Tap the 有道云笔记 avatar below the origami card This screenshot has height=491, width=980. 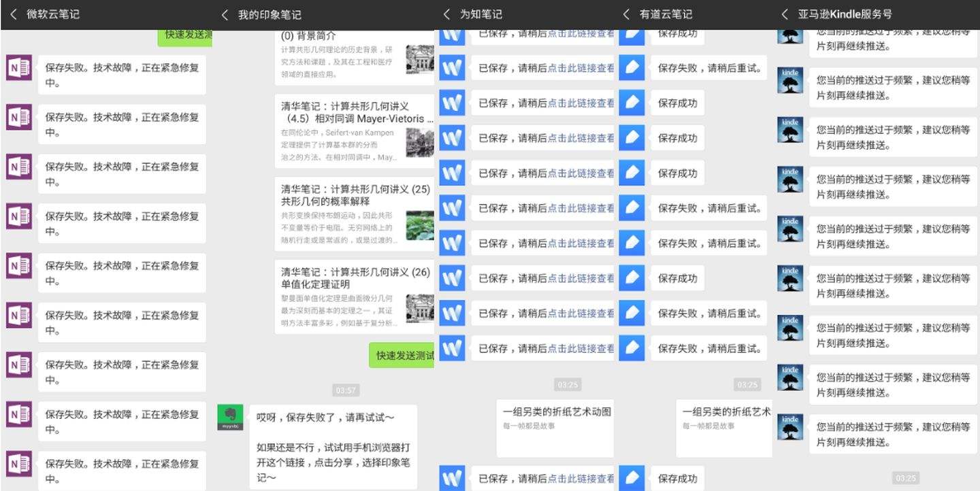(632, 478)
